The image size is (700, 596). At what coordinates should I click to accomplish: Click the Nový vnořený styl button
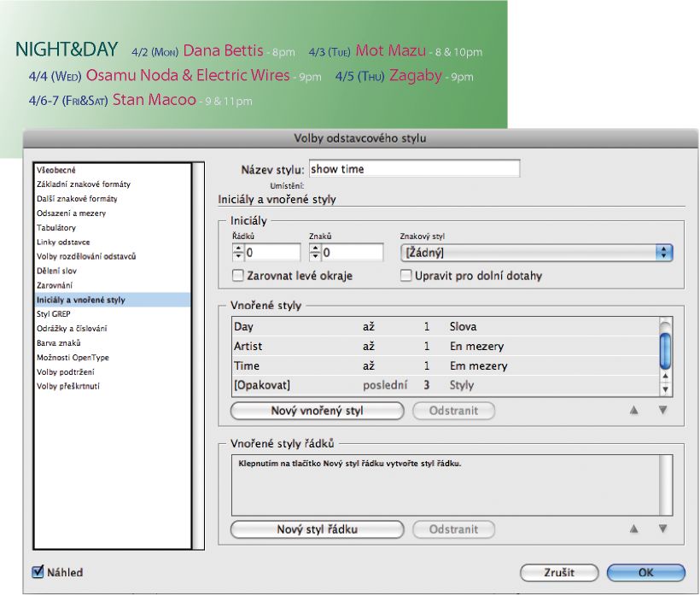coord(317,411)
